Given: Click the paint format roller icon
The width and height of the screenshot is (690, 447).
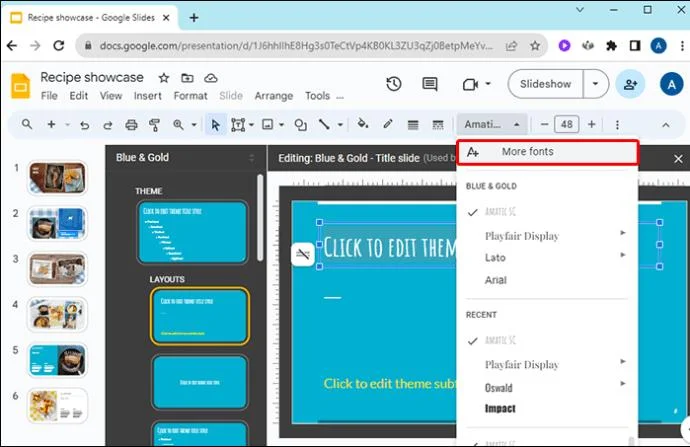Looking at the screenshot, I should pos(154,125).
